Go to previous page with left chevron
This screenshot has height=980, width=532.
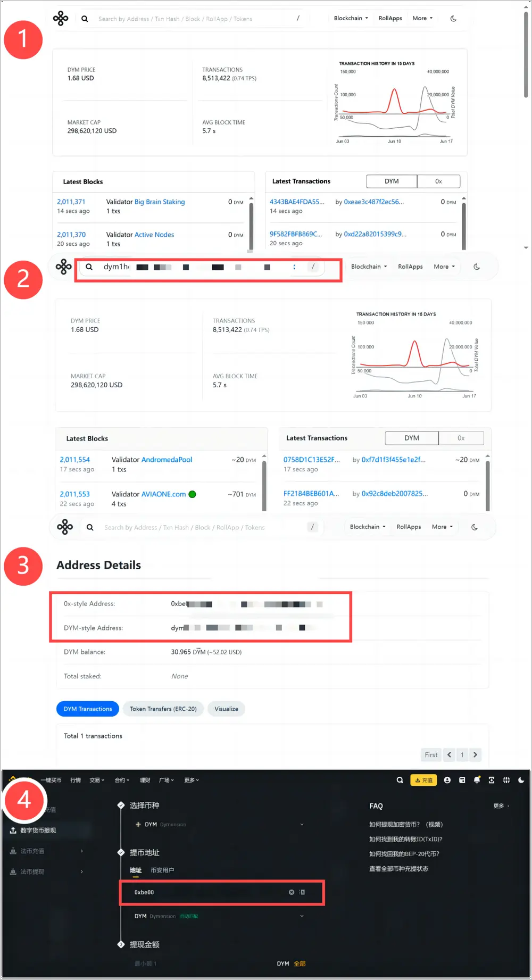[x=450, y=754]
